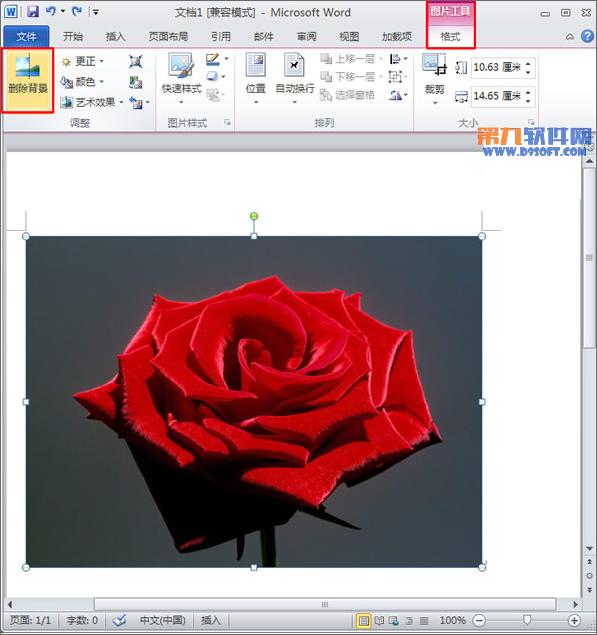Compress pictures using the 压缩图片 icon
The height and width of the screenshot is (635, 597).
pos(135,62)
